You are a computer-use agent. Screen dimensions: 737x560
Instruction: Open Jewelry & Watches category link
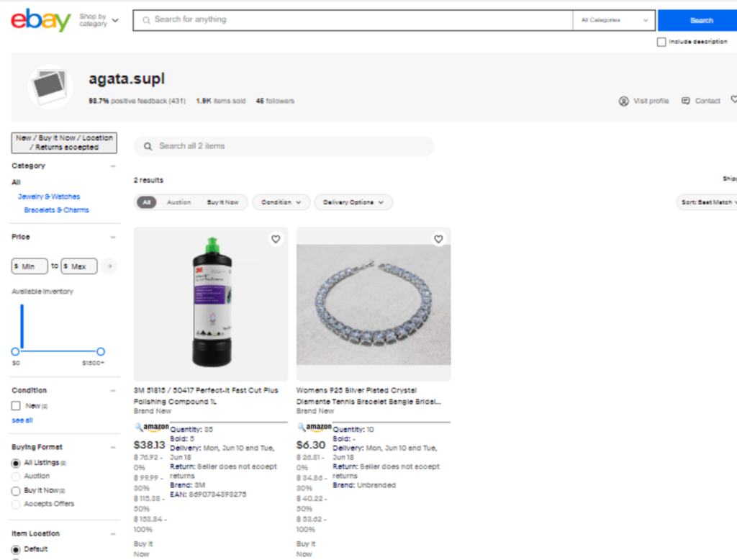(49, 197)
